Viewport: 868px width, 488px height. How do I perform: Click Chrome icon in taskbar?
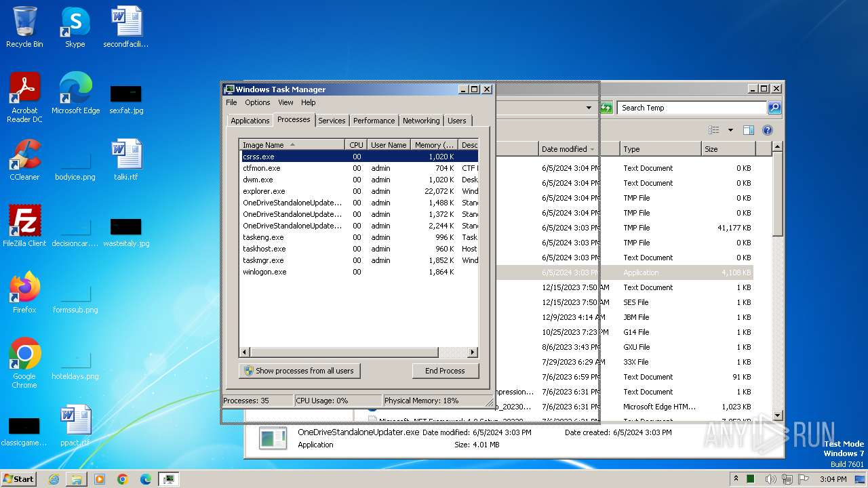pyautogui.click(x=123, y=479)
